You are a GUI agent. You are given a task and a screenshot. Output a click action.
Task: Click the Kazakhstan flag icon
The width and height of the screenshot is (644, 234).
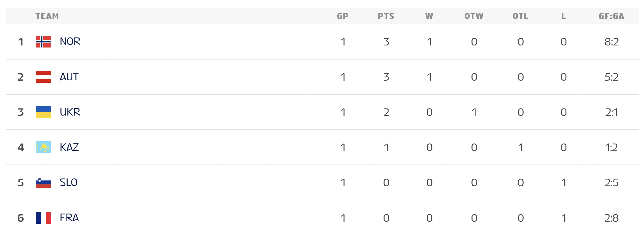pyautogui.click(x=43, y=147)
